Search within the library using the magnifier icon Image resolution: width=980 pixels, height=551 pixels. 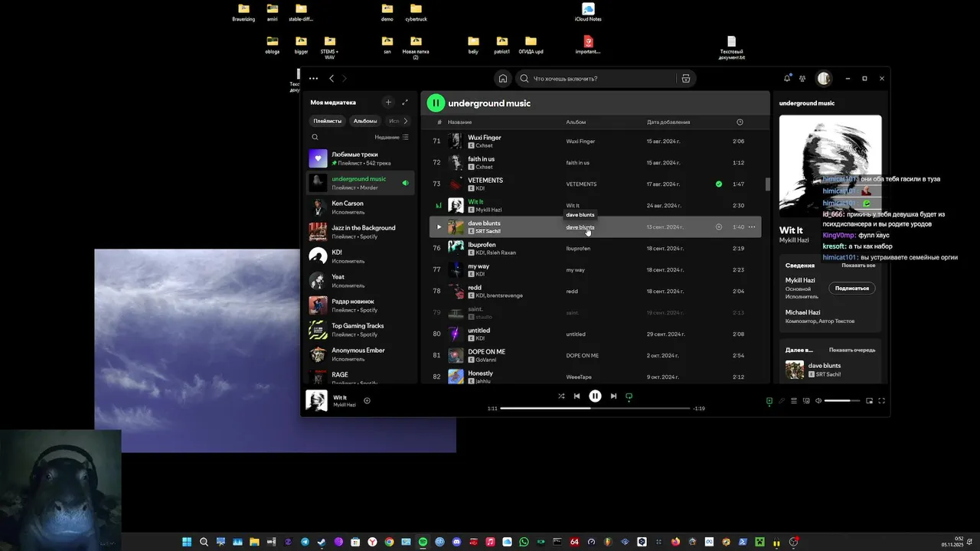click(x=315, y=137)
